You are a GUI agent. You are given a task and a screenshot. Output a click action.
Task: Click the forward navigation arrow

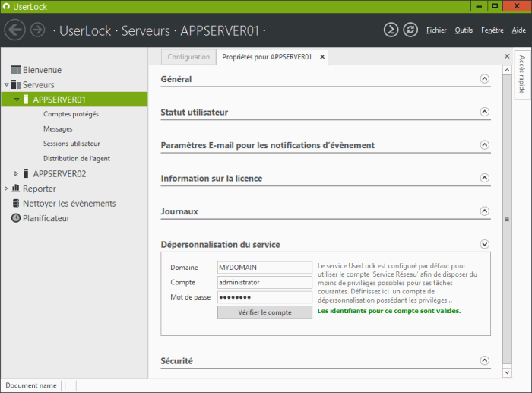coord(38,30)
